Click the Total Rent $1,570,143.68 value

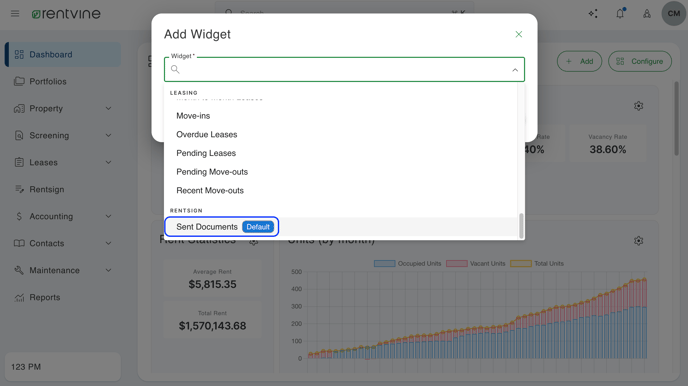pos(212,326)
